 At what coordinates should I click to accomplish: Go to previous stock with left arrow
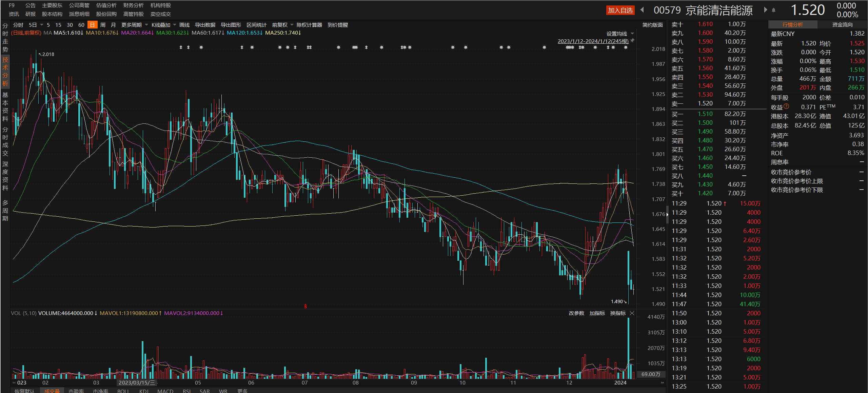[642, 10]
